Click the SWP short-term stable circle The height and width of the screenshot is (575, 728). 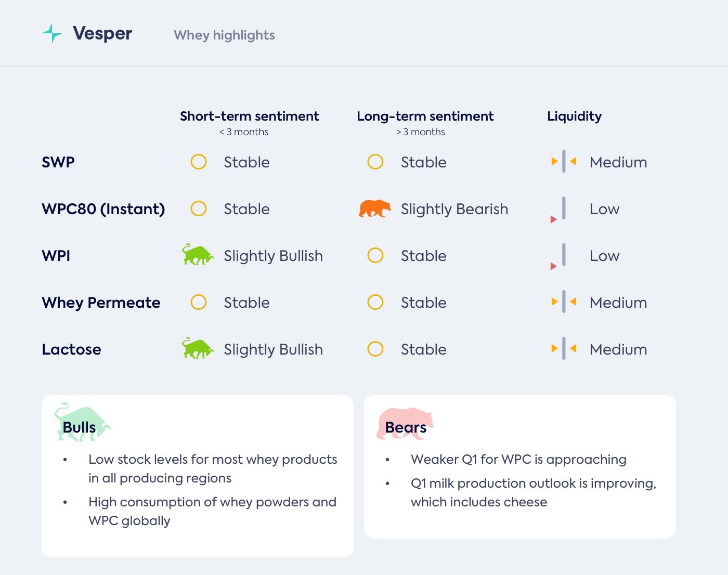(x=199, y=162)
